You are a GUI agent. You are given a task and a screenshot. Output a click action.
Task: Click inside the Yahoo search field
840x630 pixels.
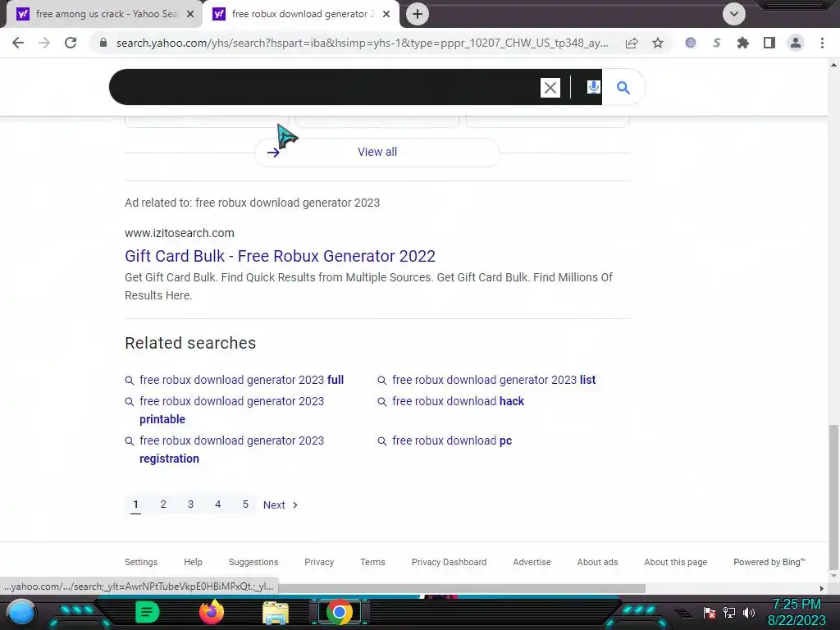tap(324, 87)
